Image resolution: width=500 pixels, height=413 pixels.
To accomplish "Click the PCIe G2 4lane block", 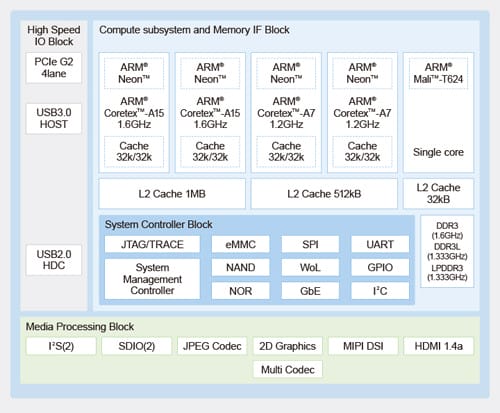I will [54, 68].
